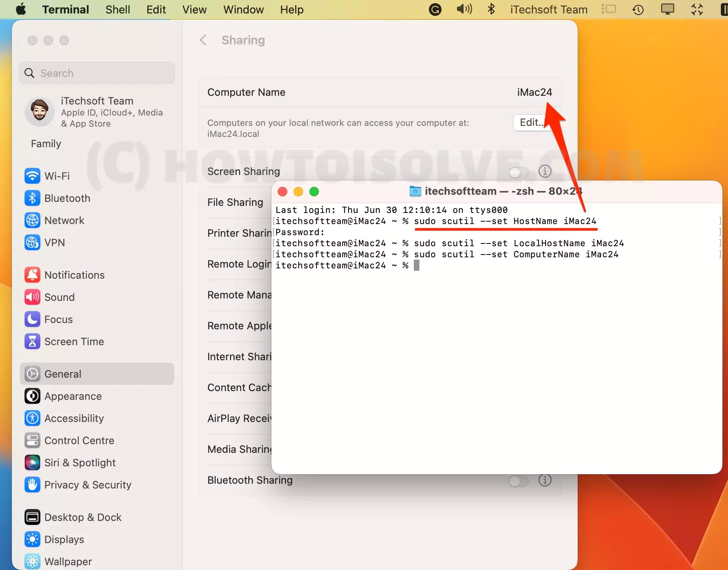Minimize the Terminal window with yellow button

pos(298,192)
